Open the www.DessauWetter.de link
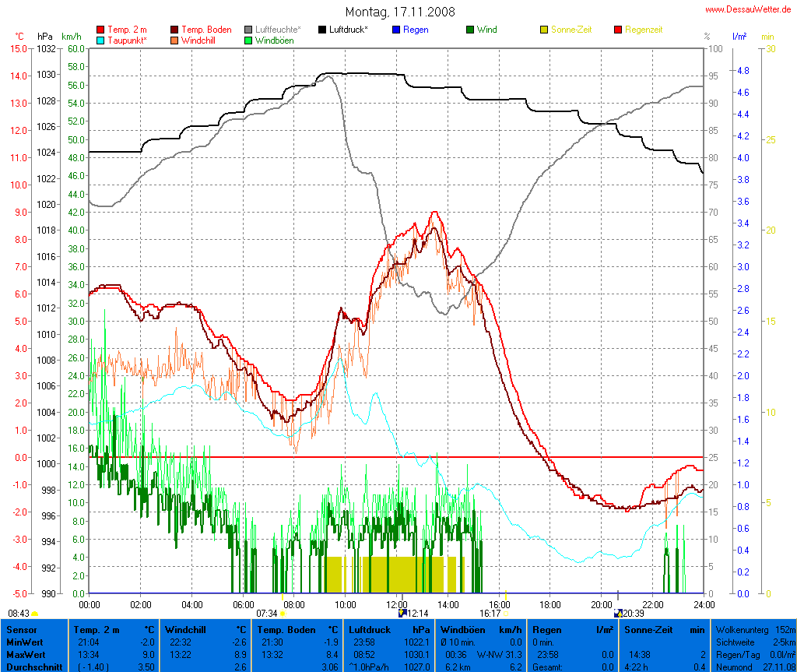797x672 pixels. tap(750, 9)
